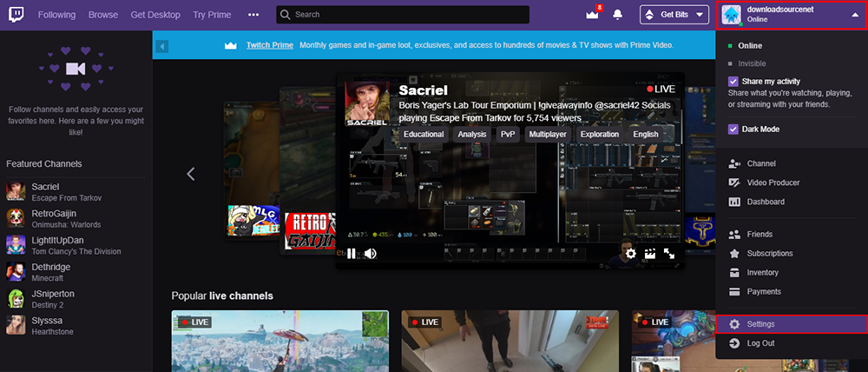The height and width of the screenshot is (372, 868).
Task: Open Try Prime page
Action: pyautogui.click(x=212, y=15)
